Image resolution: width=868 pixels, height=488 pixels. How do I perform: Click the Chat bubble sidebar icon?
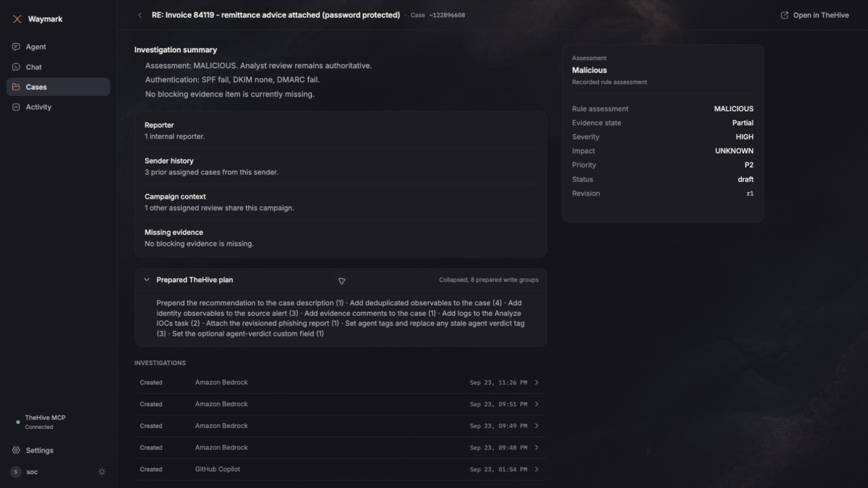click(x=16, y=67)
